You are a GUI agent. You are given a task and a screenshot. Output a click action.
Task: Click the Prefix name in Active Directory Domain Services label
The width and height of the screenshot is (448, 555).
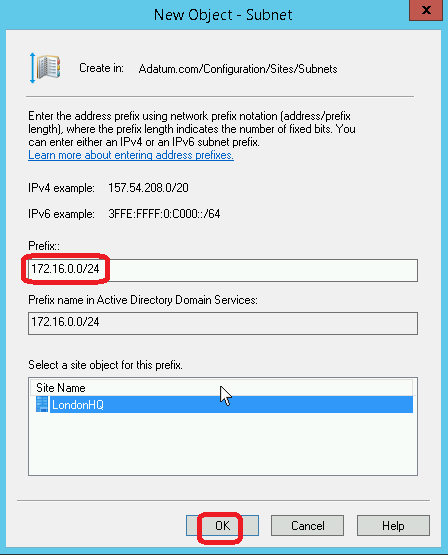(x=143, y=300)
